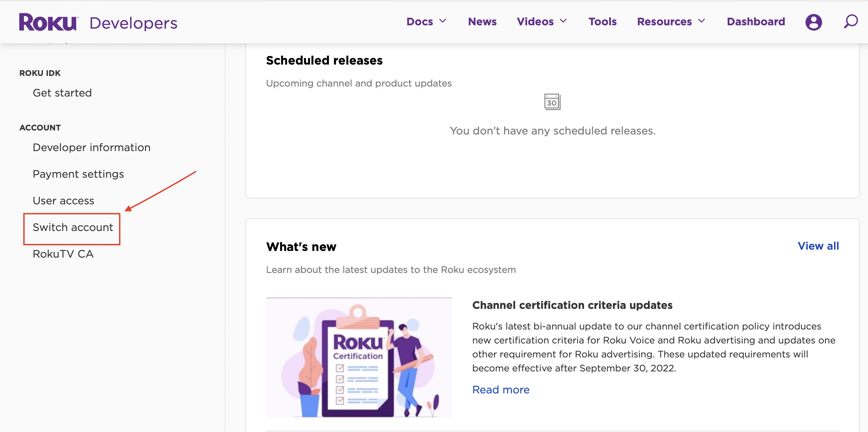Open User access in the sidebar
The width and height of the screenshot is (868, 432).
pos(63,201)
